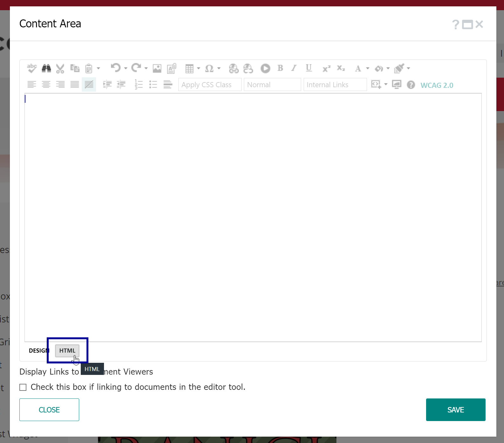Click the SAVE button
This screenshot has height=443, width=504.
point(455,410)
